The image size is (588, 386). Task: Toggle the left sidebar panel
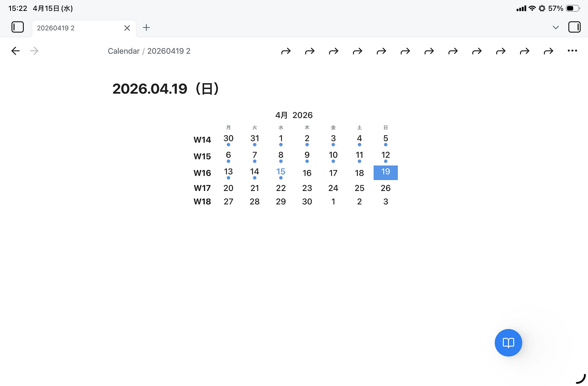tap(17, 27)
